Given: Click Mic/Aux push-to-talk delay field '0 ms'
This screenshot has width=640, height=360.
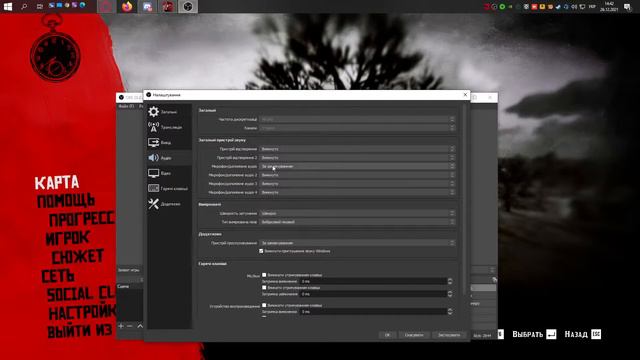Looking at the screenshot, I should point(373,294).
